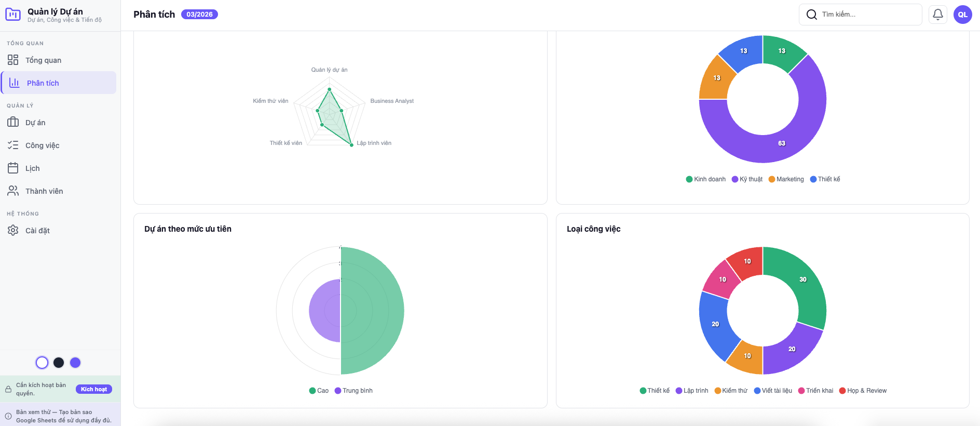Toggle Lập trình legend entry
980x426 pixels.
coord(691,391)
